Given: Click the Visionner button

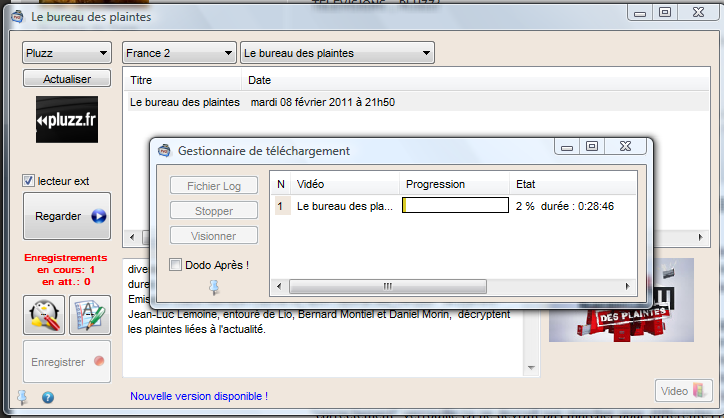Looking at the screenshot, I should 214,236.
